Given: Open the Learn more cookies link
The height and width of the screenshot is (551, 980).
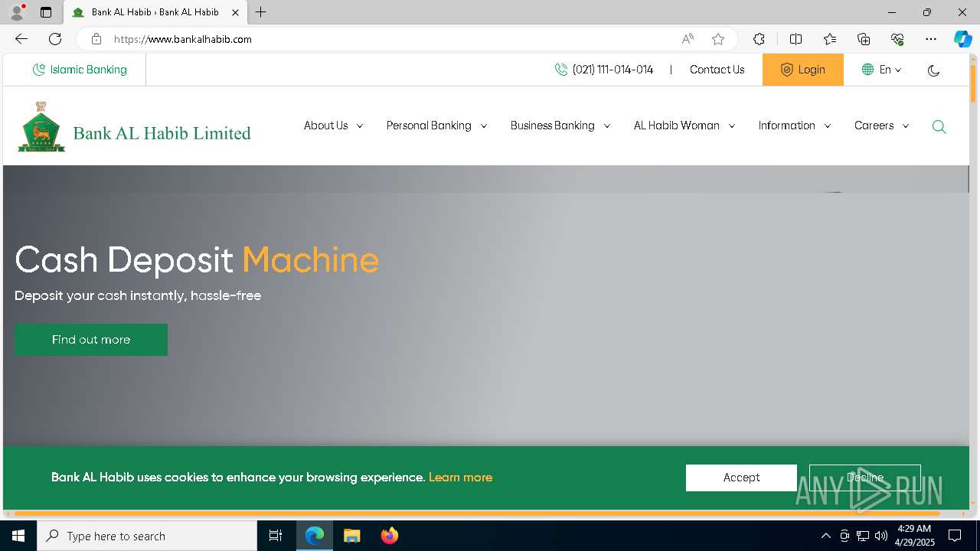Looking at the screenshot, I should coord(460,478).
